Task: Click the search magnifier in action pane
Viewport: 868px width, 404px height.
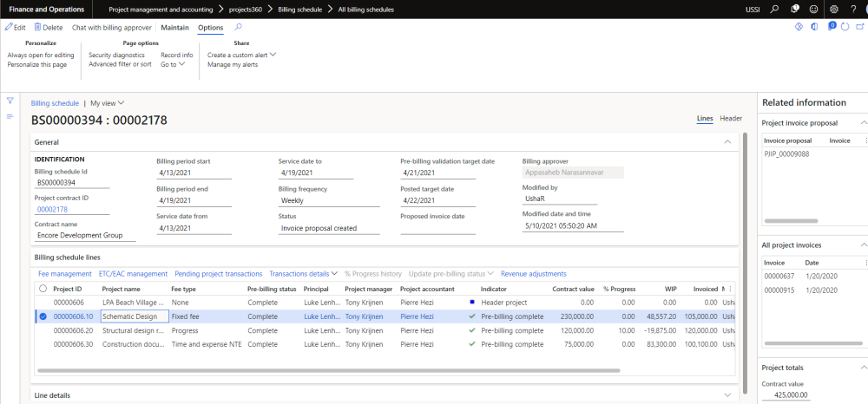Action: click(239, 28)
